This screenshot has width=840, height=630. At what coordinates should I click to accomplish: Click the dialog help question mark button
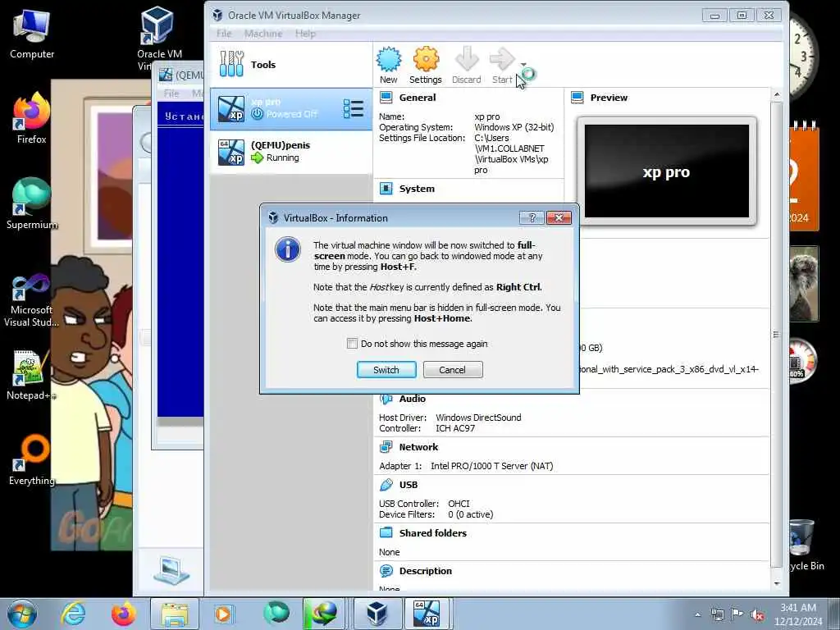coord(532,217)
